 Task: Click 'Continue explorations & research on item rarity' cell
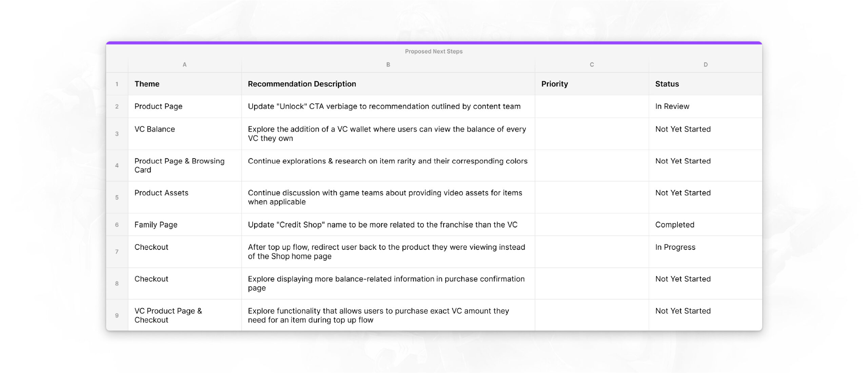388,166
